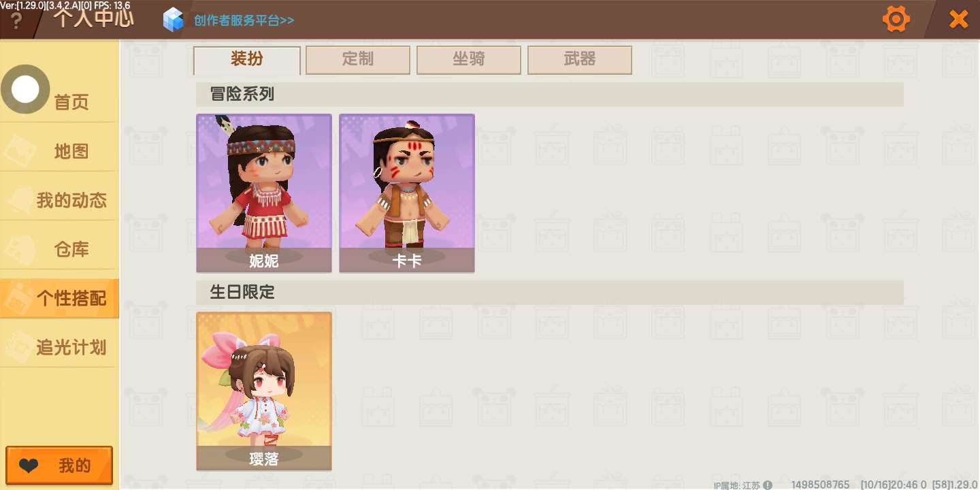980x490 pixels.
Task: Switch to the 定制 tab
Action: (x=358, y=60)
